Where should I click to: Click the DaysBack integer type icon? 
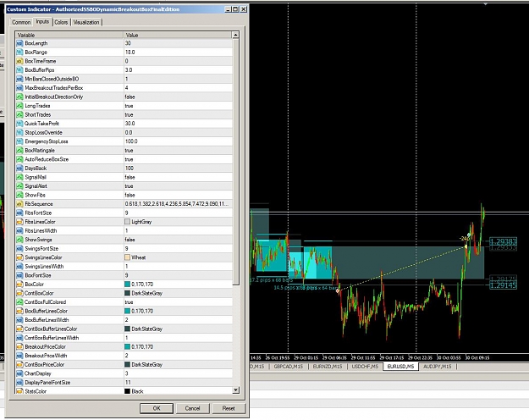(x=19, y=169)
